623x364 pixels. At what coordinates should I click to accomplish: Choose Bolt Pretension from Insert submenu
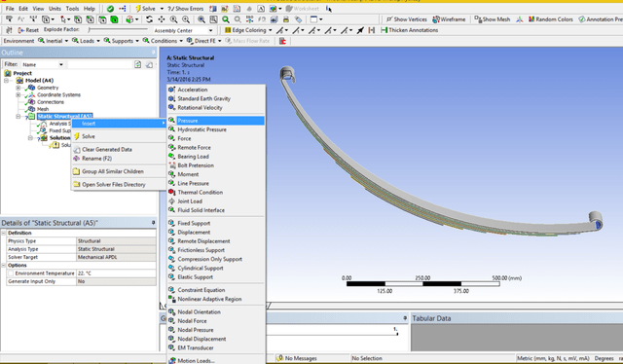coord(216,165)
